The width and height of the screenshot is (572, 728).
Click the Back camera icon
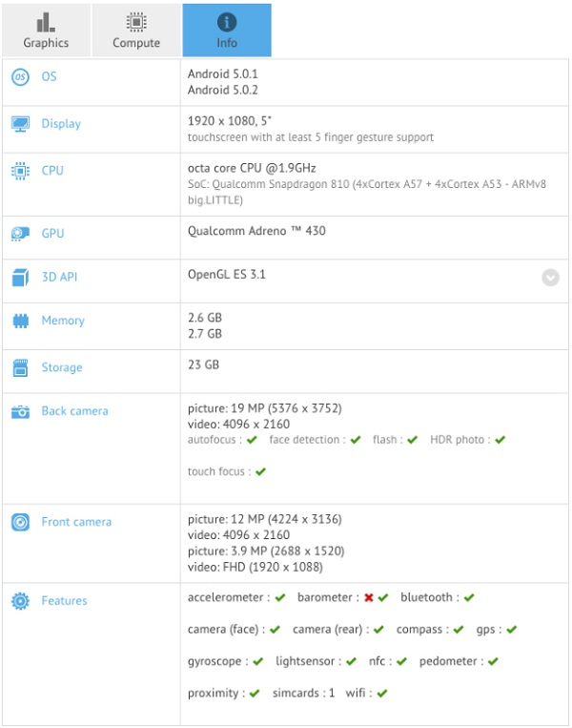20,411
